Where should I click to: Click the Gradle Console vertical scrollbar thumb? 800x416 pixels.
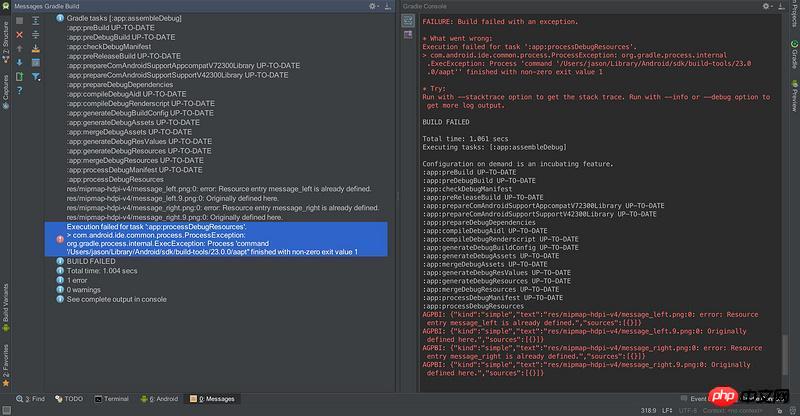785,355
